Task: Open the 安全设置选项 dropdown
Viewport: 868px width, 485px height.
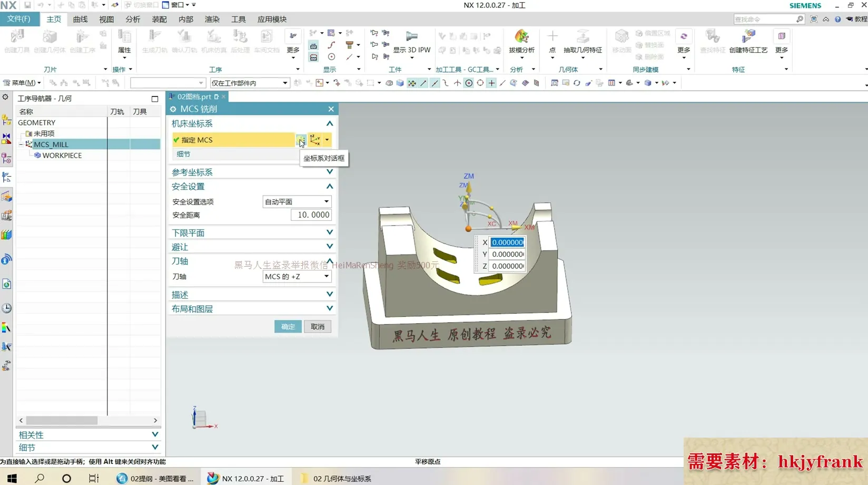Action: click(x=297, y=201)
